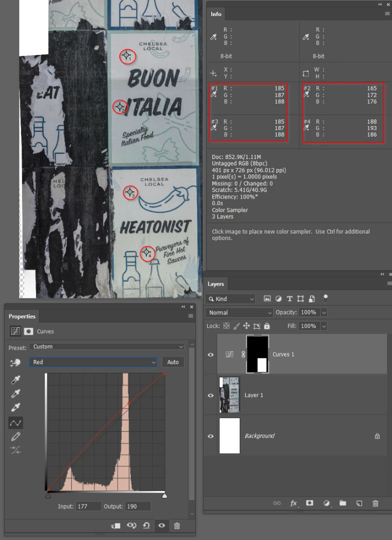This screenshot has width=392, height=540.
Task: Open the Fill slider dropdown arrow
Action: 324,326
